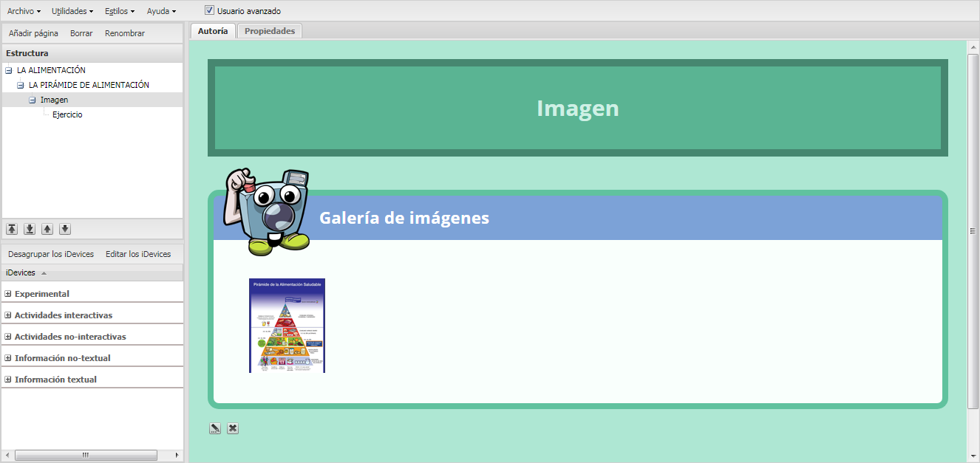Screen dimensions: 980x463
Task: Click the promote node icon with top bar
Action: click(12, 229)
